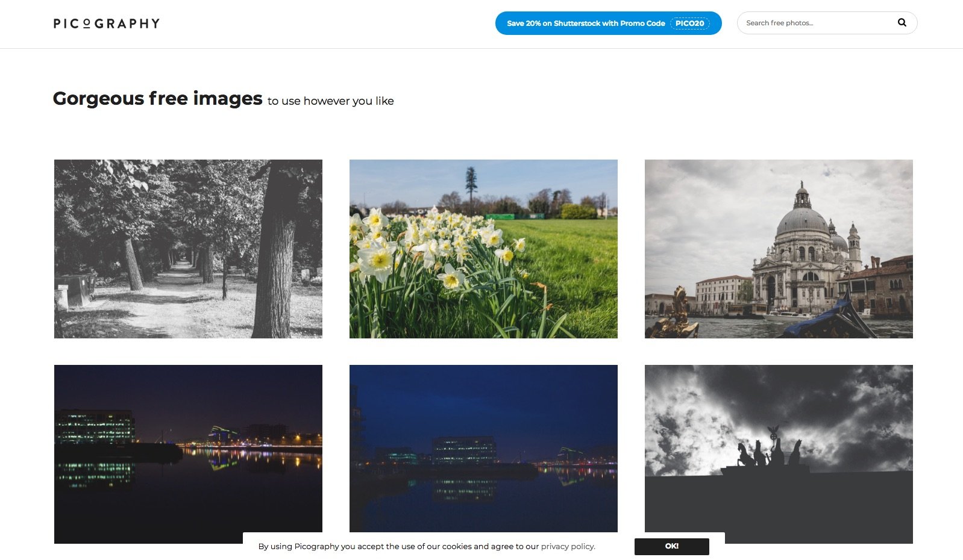Focus the Search free photos field
This screenshot has height=560, width=963.
tap(827, 23)
